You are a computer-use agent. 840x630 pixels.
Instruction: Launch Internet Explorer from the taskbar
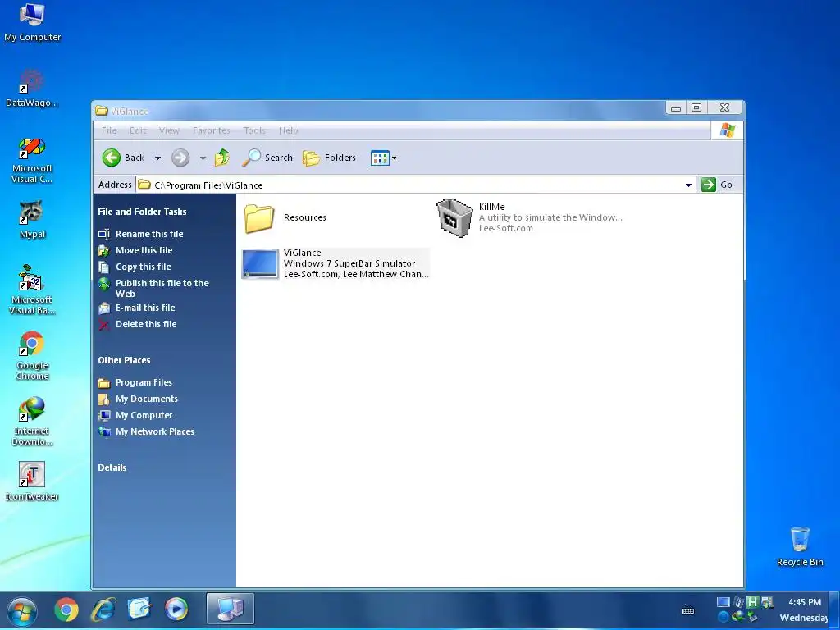pos(103,609)
